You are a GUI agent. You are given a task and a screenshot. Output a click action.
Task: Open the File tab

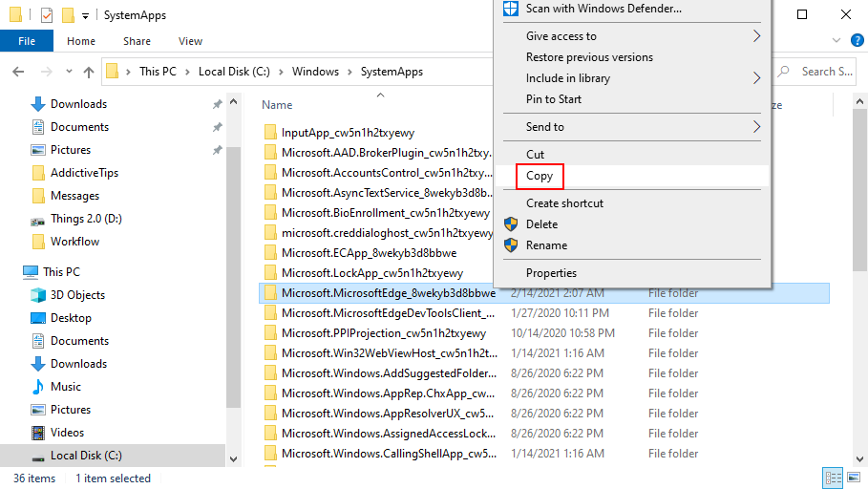27,41
